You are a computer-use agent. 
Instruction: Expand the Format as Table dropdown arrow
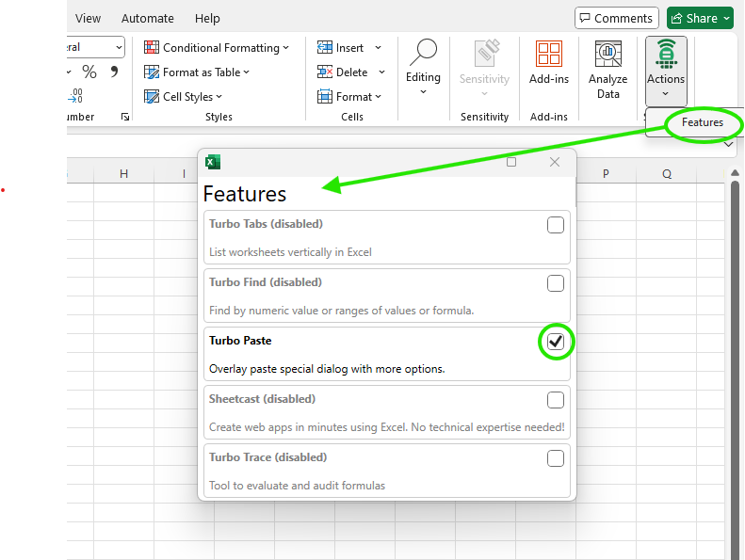(247, 72)
